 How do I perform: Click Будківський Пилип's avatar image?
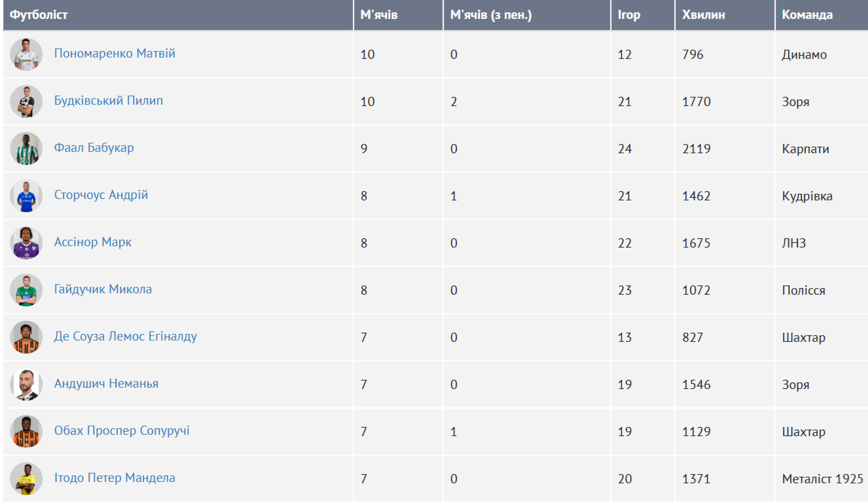[26, 102]
